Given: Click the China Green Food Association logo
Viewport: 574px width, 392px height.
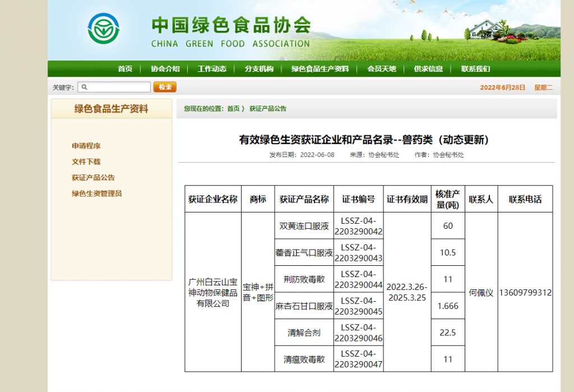Looking at the screenshot, I should (104, 29).
